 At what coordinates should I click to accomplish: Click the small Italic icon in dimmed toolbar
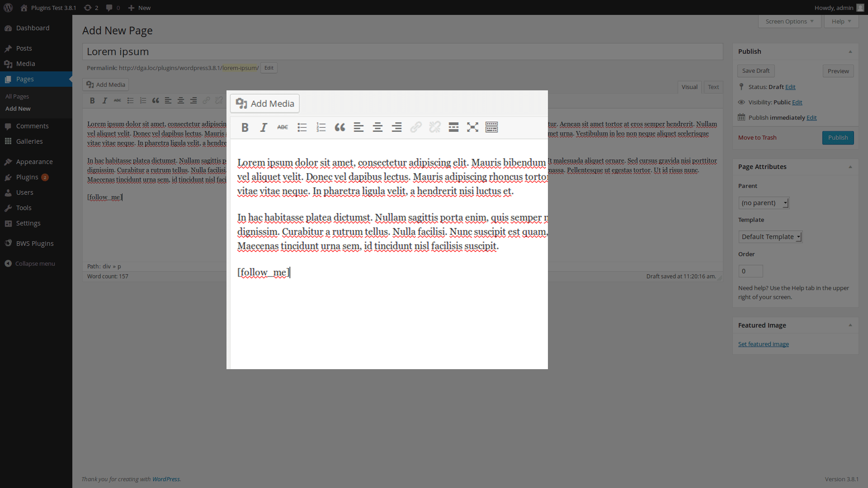coord(105,101)
